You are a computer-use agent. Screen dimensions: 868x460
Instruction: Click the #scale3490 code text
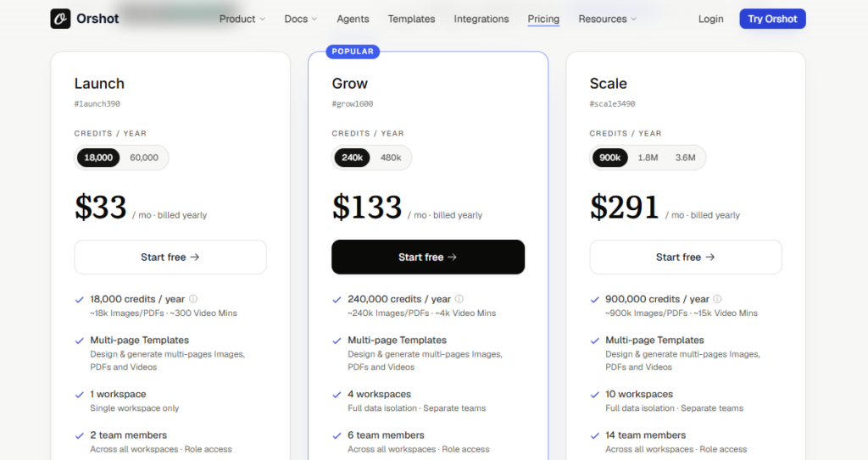612,103
